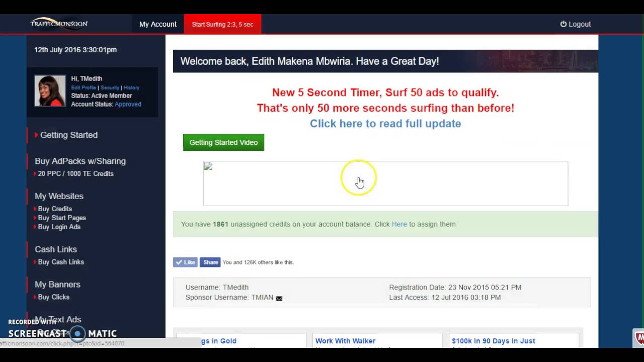Click Buy Start Pages link
The height and width of the screenshot is (362, 644).
(x=62, y=218)
